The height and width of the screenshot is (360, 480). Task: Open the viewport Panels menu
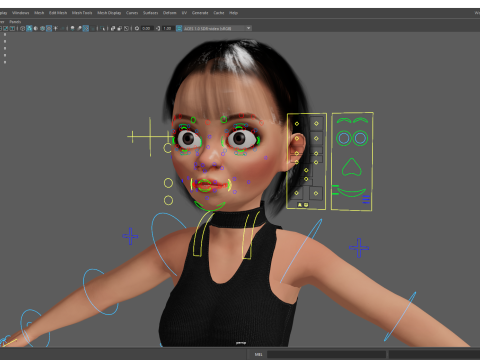point(15,22)
